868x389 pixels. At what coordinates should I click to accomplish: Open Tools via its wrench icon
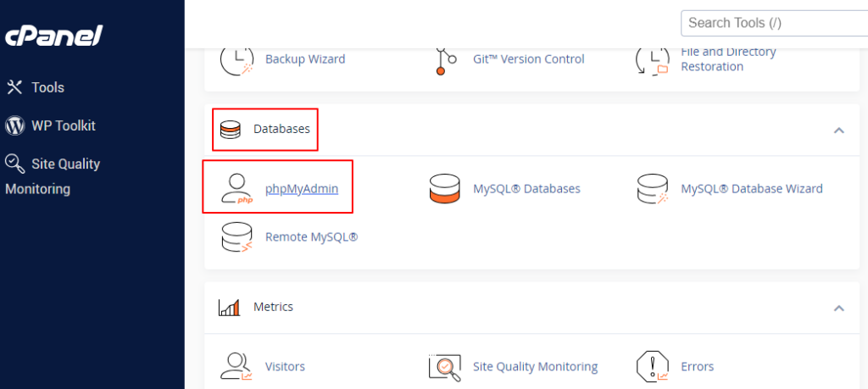coord(14,87)
